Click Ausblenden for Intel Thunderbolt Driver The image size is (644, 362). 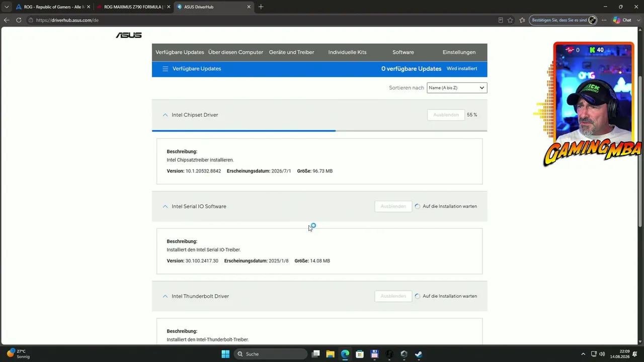coord(393,297)
